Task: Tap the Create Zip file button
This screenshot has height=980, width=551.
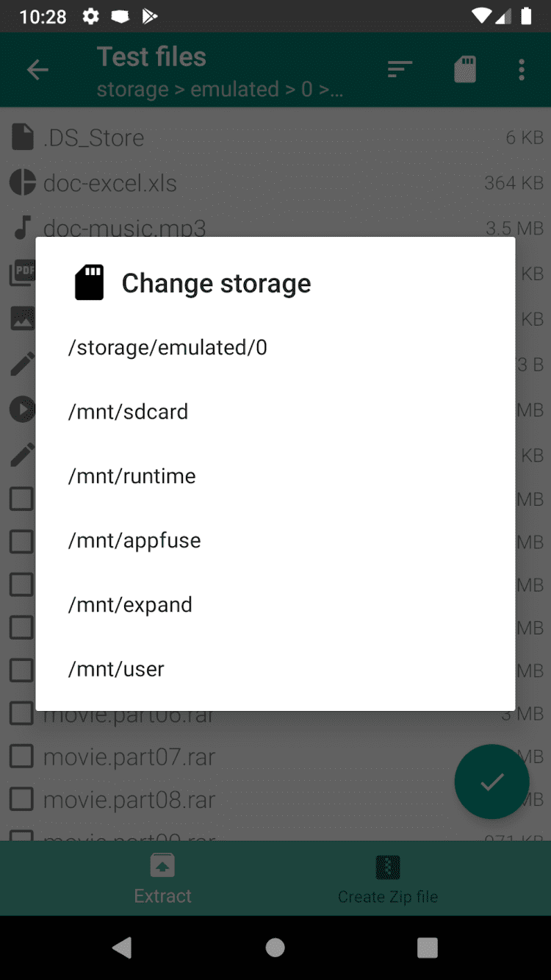Action: pos(388,878)
